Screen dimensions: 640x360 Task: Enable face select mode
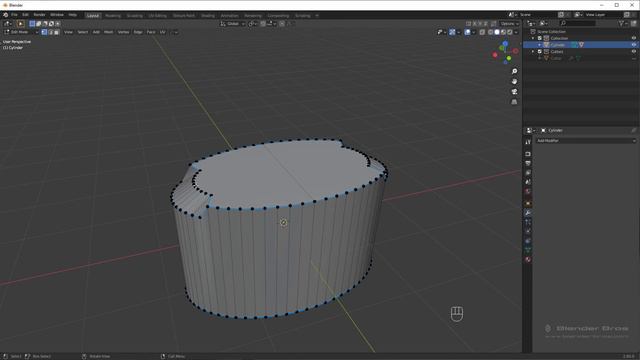[56, 32]
